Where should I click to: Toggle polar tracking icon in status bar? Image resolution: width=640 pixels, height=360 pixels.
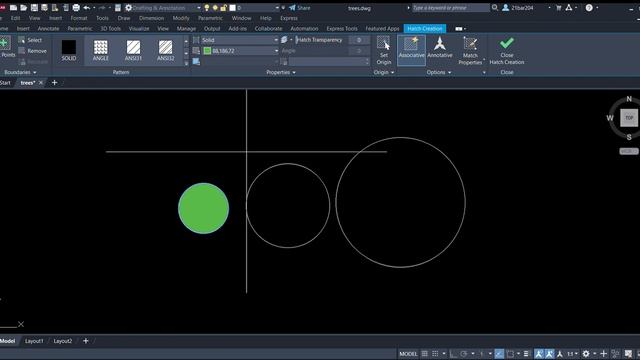coord(464,354)
